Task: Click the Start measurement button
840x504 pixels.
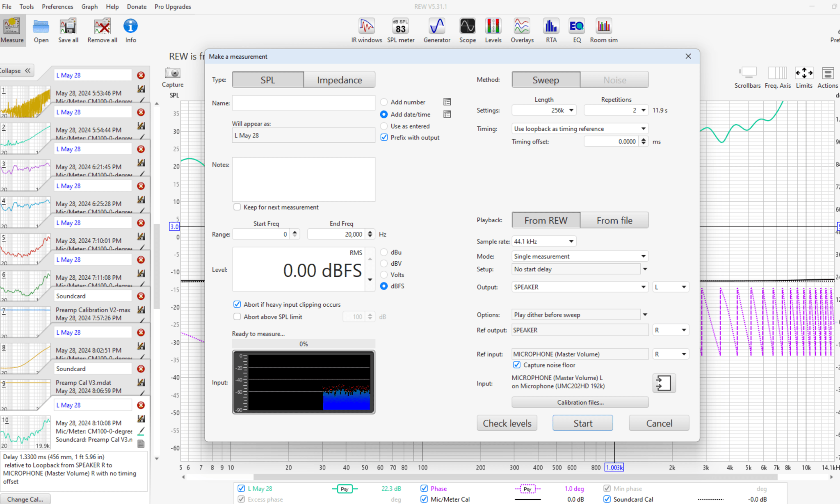Action: coord(582,423)
